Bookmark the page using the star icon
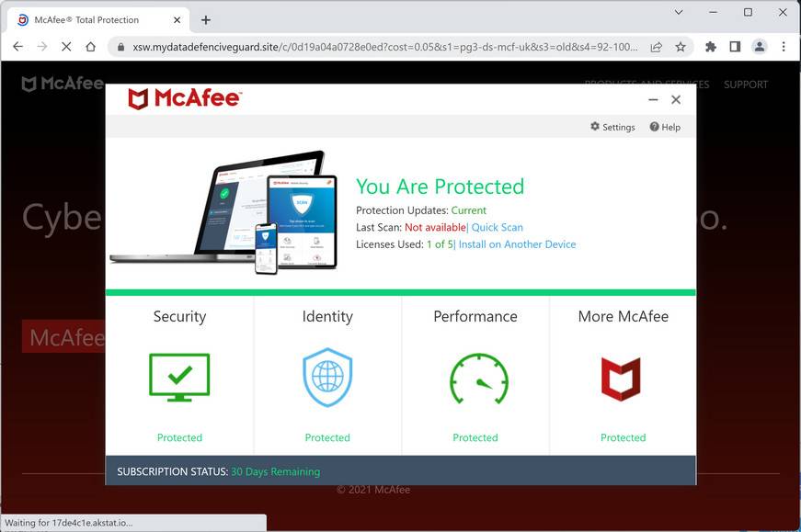Screen dimensions: 801x532 coord(680,46)
